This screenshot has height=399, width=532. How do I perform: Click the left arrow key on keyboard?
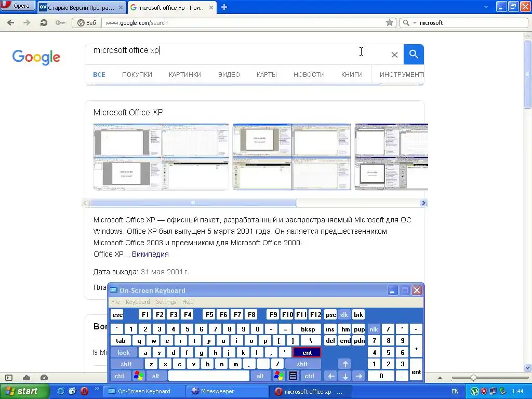pos(331,376)
